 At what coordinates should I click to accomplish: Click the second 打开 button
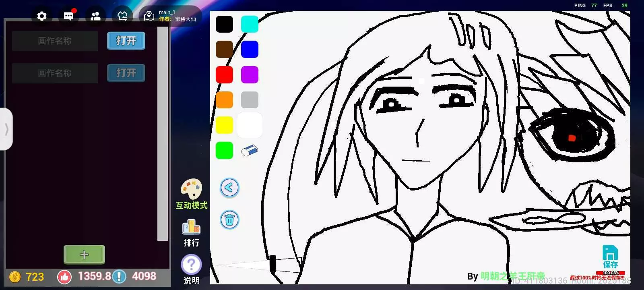click(x=126, y=73)
